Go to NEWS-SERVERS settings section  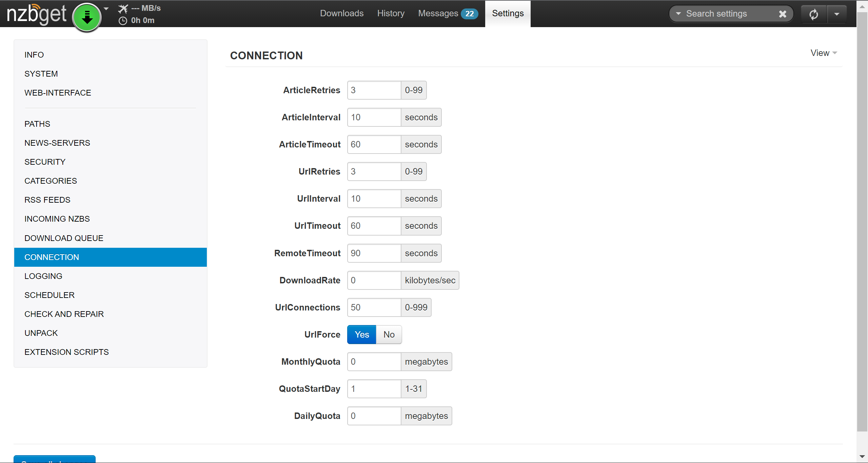57,143
